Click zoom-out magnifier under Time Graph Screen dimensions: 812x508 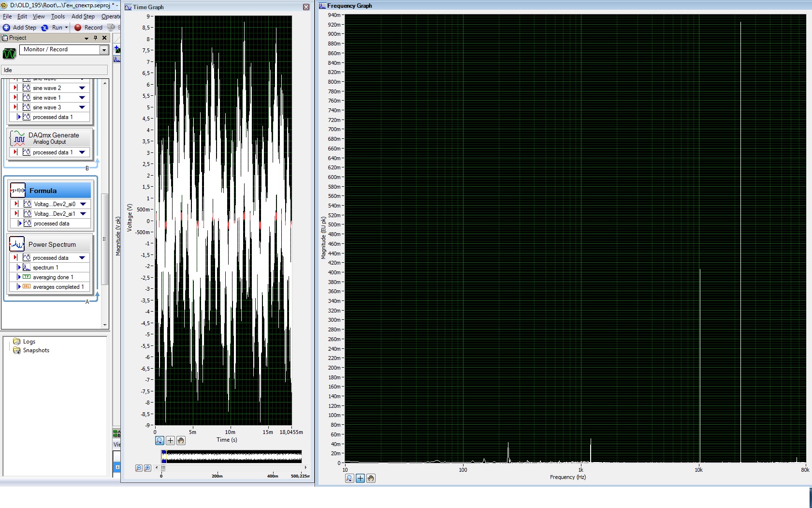[139, 468]
